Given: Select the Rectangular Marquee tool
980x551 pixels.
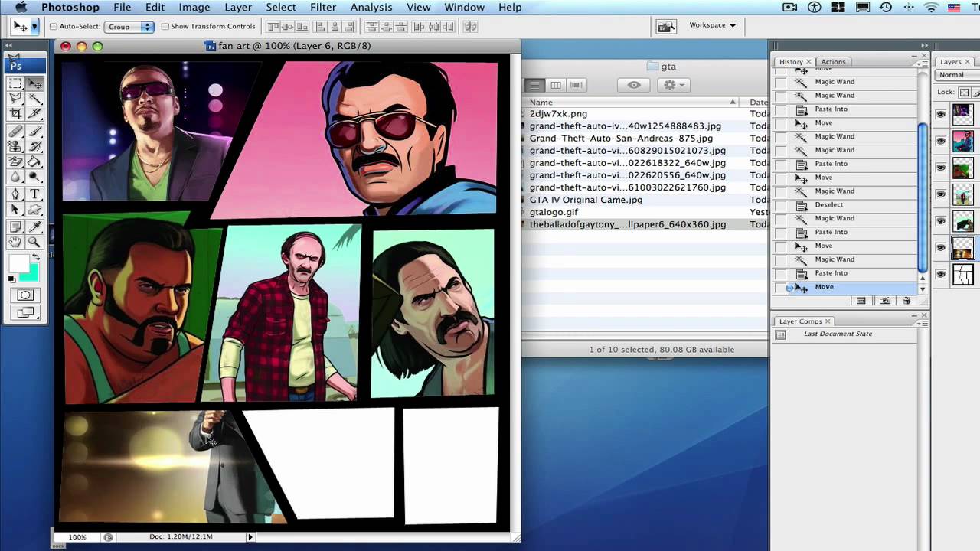Looking at the screenshot, I should (15, 83).
